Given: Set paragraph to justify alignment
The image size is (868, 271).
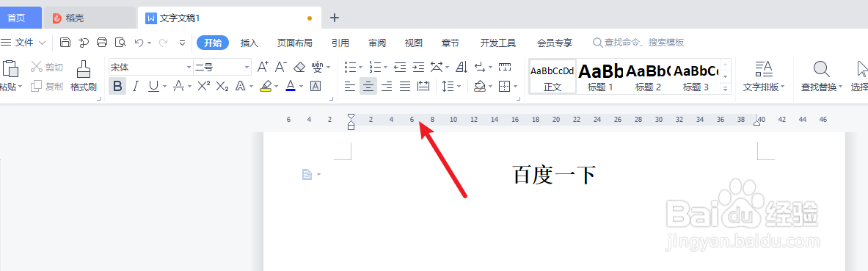Looking at the screenshot, I should point(405,86).
